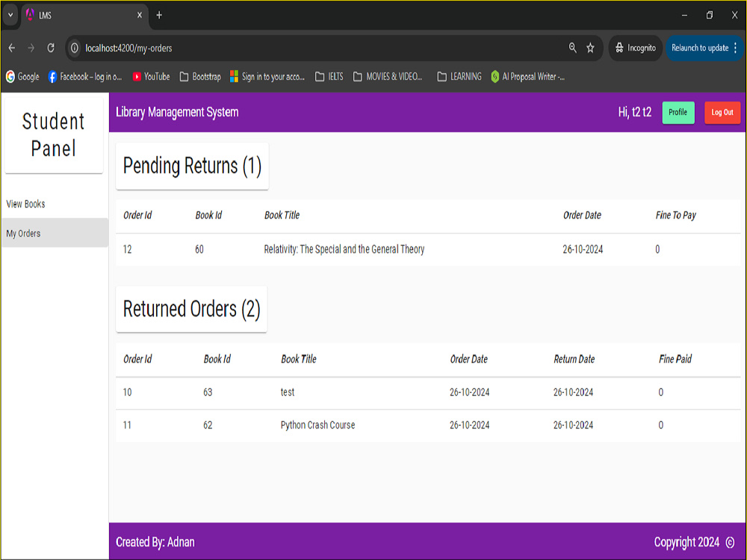Image resolution: width=747 pixels, height=560 pixels.
Task: Reload the page with refresh icon
Action: (x=51, y=48)
